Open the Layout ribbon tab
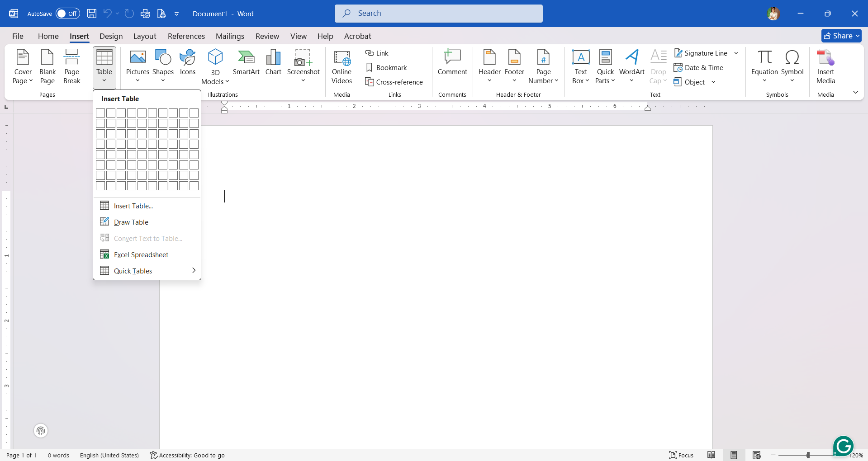The width and height of the screenshot is (868, 461). coord(144,36)
